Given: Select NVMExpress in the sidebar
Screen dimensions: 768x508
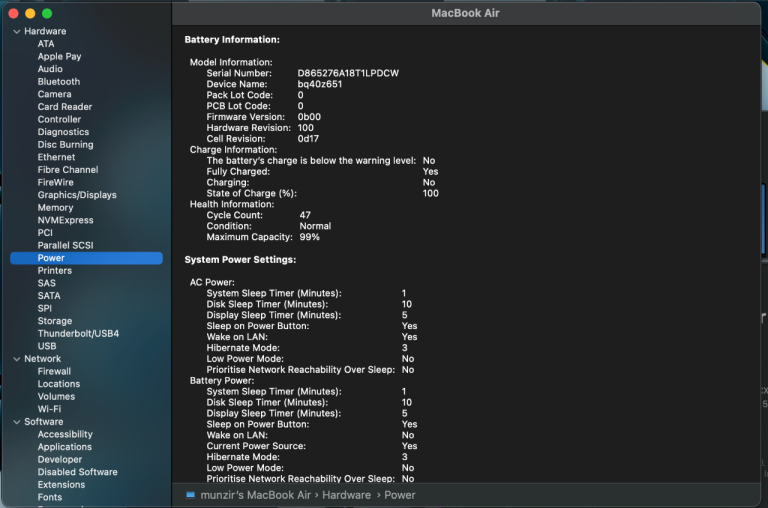Looking at the screenshot, I should (65, 220).
